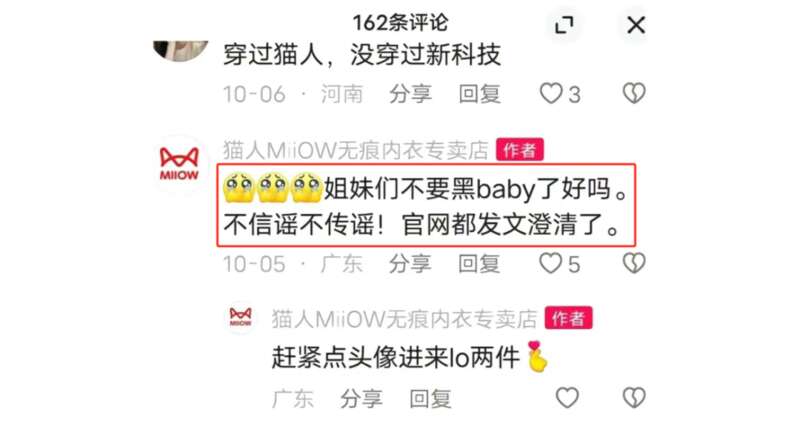Open username 猫人MiiOW无痕内衣专卖店 on main comment

(x=356, y=150)
